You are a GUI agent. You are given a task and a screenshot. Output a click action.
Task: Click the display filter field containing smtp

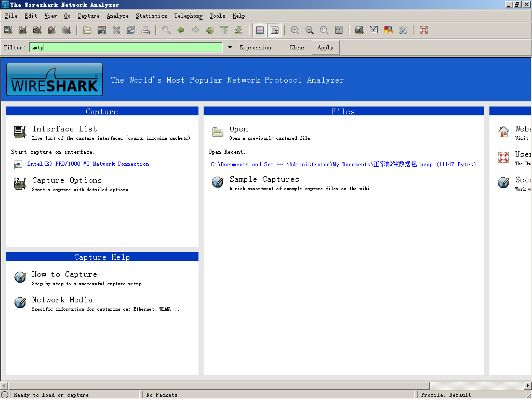point(126,47)
